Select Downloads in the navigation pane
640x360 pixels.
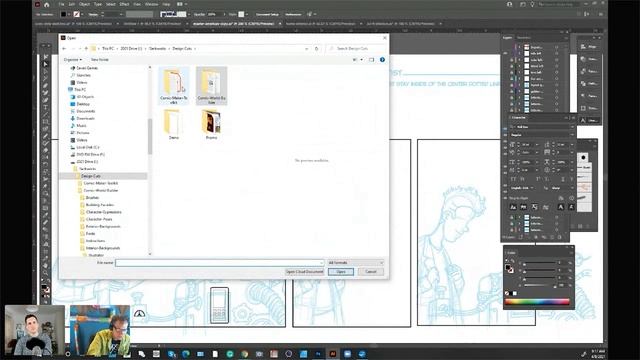click(85, 118)
